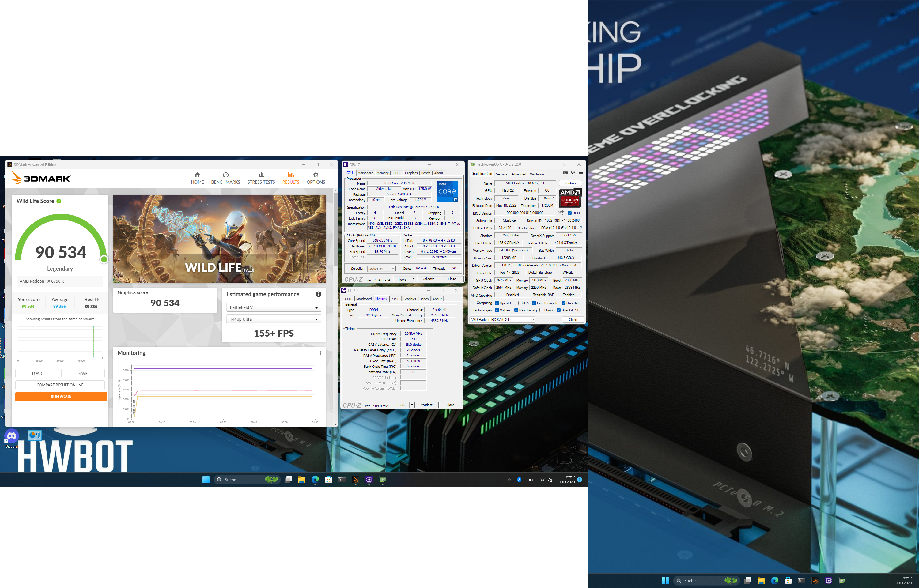
Task: Switch to CPU-Z via taskbar icon
Action: (369, 480)
